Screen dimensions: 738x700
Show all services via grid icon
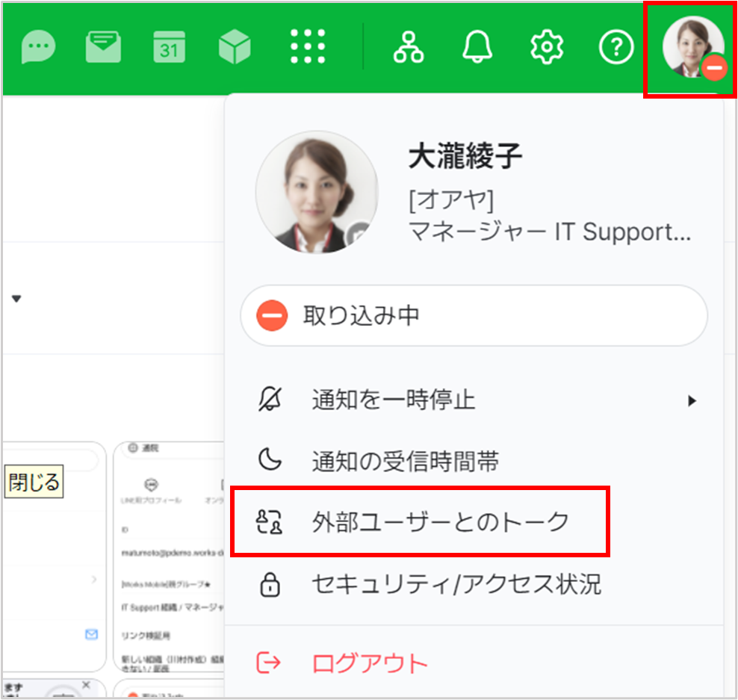click(308, 49)
